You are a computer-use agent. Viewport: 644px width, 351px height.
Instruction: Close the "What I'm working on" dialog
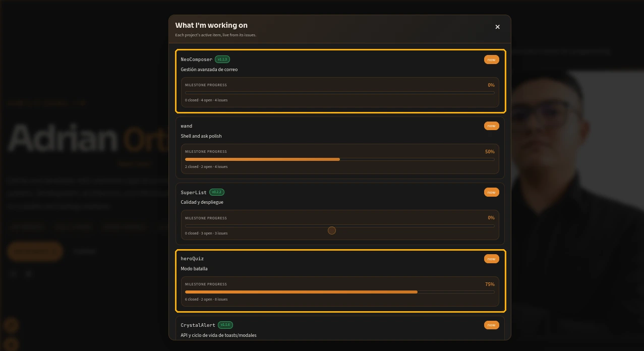pyautogui.click(x=497, y=27)
